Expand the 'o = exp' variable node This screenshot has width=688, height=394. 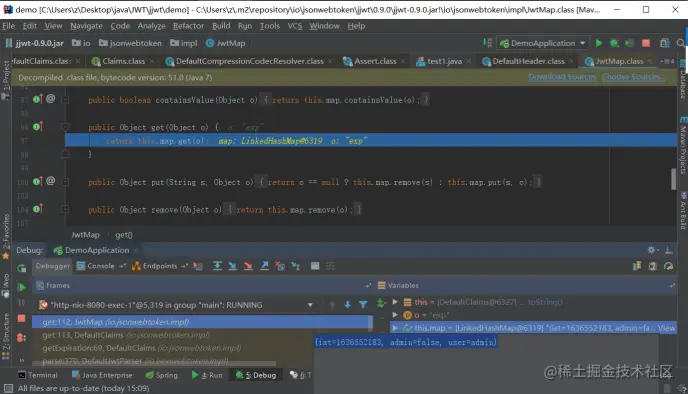click(x=395, y=315)
